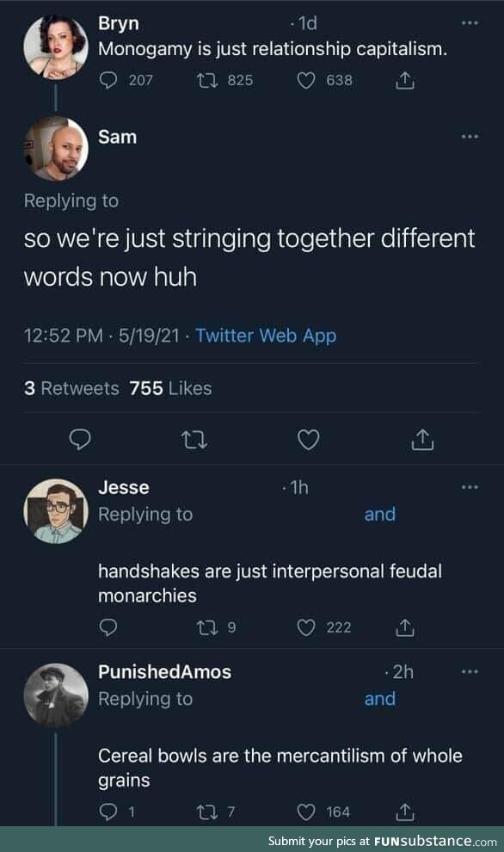
Task: Open Sam's profile avatar
Action: tap(56, 148)
